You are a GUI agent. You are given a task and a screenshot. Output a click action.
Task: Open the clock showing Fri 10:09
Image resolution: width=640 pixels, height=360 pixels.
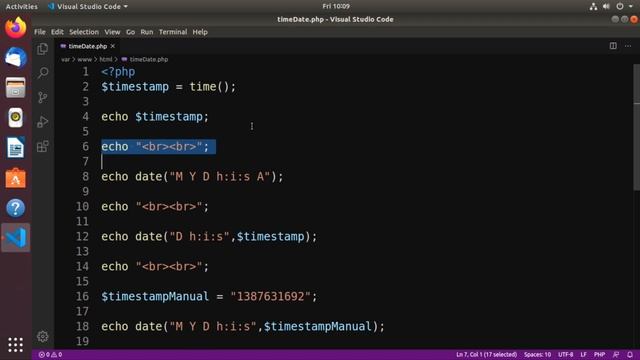tap(336, 6)
